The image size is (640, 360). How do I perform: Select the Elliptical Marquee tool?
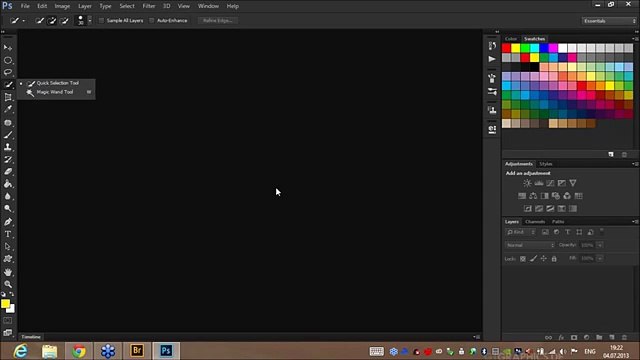(8, 60)
